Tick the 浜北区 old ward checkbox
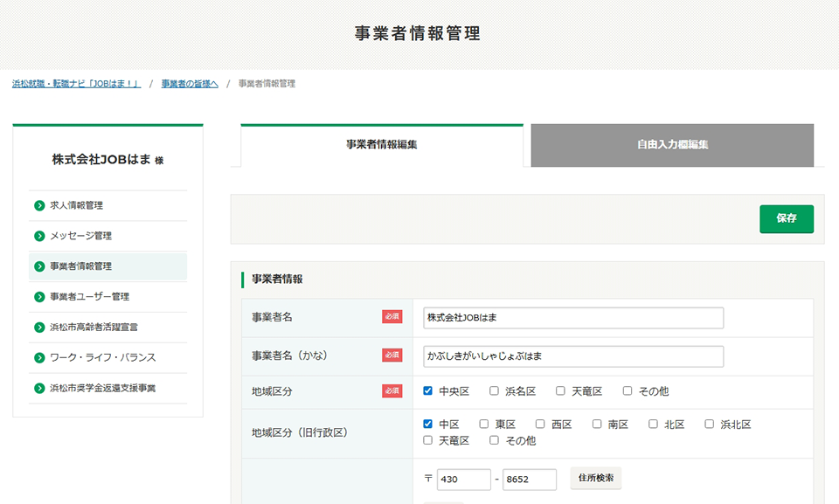Viewport: 839px width, 504px height. pyautogui.click(x=710, y=425)
